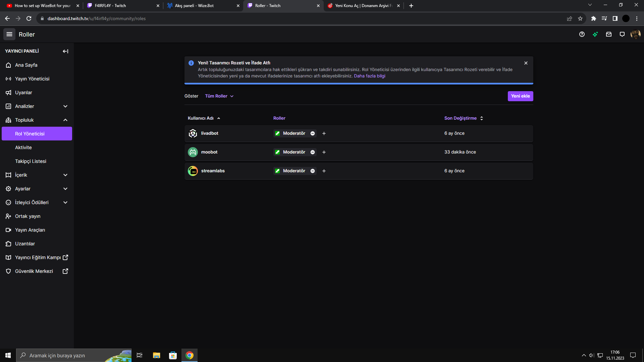Image resolution: width=644 pixels, height=362 pixels.
Task: Open Uyarılar page
Action: click(37, 93)
